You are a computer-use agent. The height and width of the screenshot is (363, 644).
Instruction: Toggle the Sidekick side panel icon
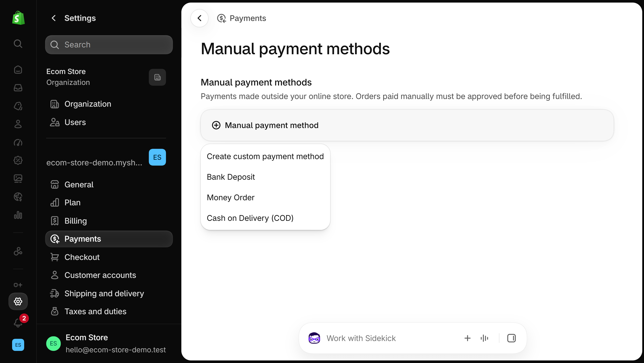(x=511, y=338)
